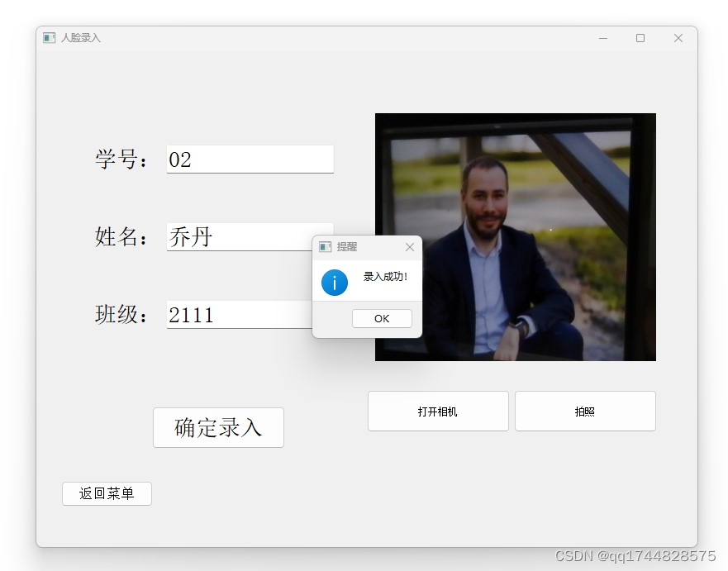Close the 人脸录入 window
The height and width of the screenshot is (571, 728).
(678, 38)
